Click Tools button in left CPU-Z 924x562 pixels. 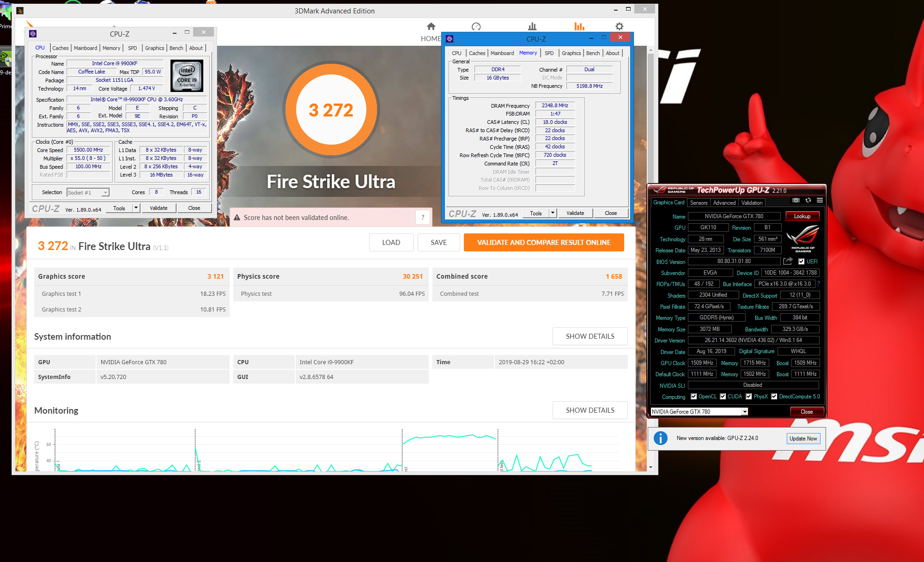click(x=119, y=208)
